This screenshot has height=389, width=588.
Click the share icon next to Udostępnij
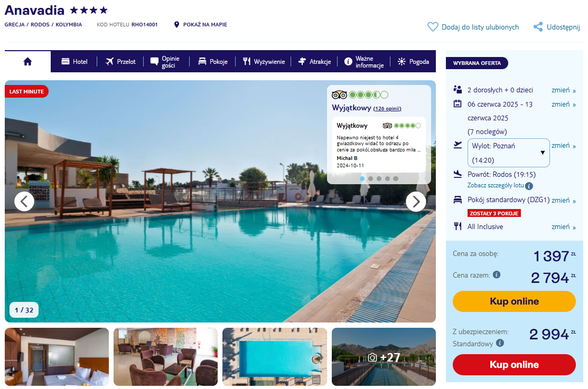point(538,26)
